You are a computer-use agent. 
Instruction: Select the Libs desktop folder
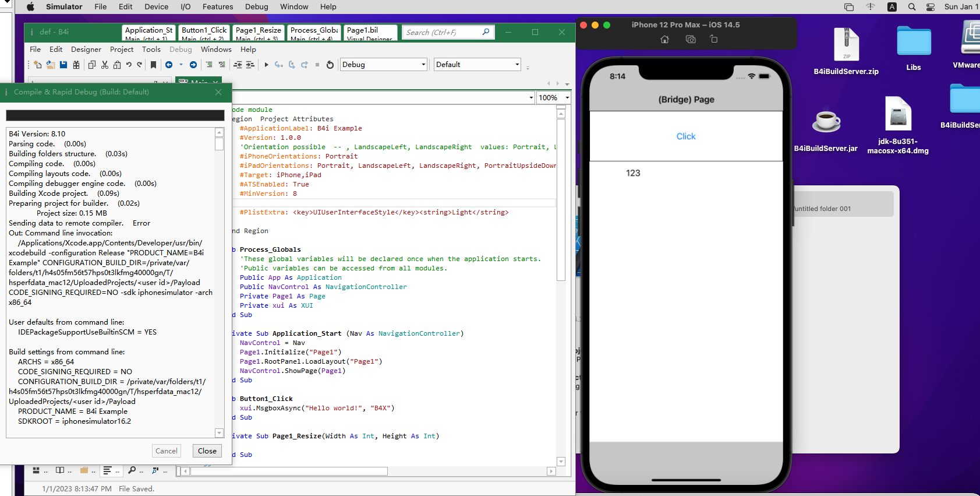[914, 49]
